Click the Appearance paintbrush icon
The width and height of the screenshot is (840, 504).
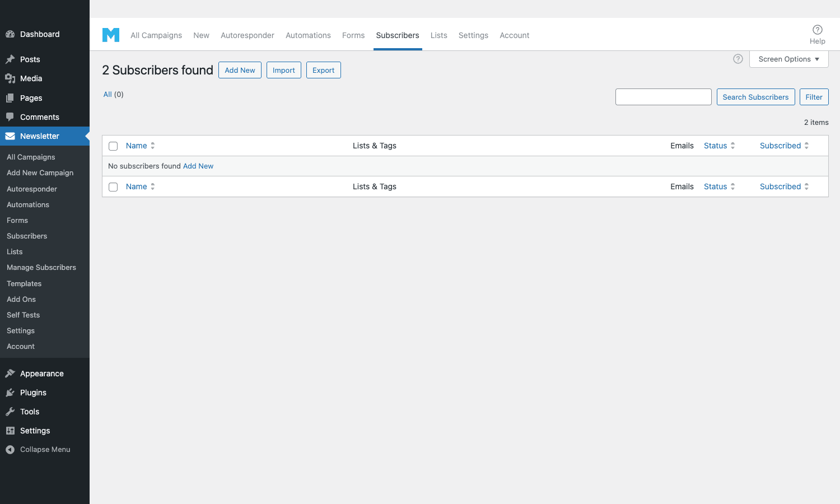click(10, 374)
